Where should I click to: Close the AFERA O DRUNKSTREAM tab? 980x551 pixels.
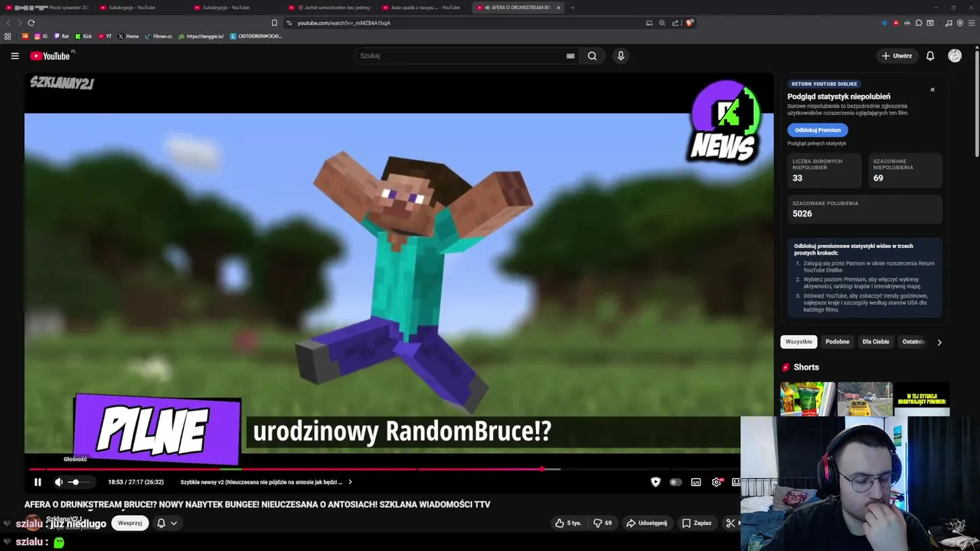(x=558, y=8)
